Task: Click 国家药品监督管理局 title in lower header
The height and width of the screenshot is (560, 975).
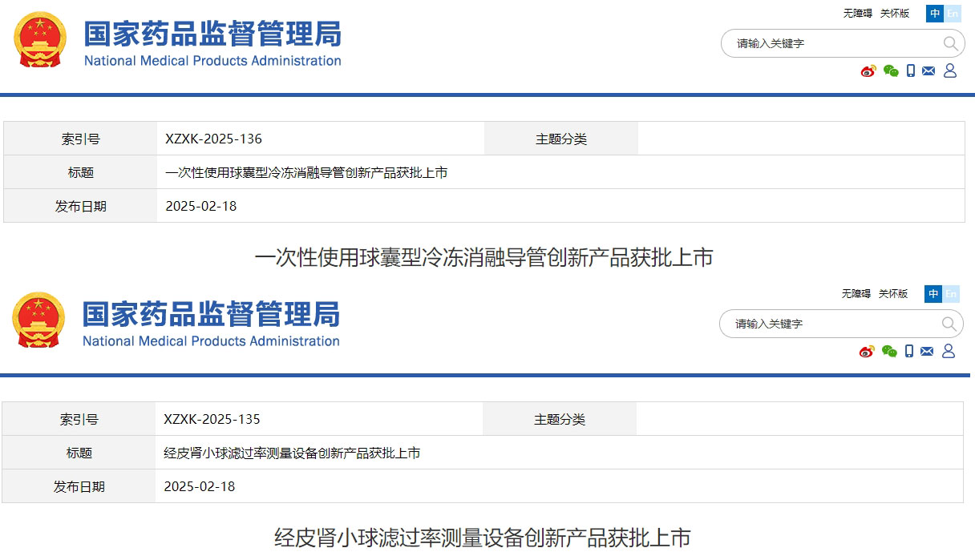Action: click(211, 314)
